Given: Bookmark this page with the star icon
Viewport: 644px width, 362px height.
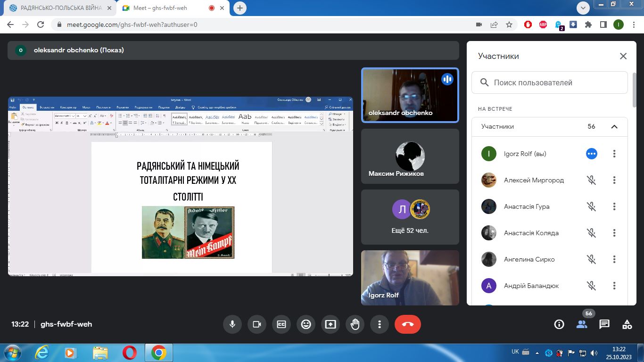Looking at the screenshot, I should click(x=509, y=25).
